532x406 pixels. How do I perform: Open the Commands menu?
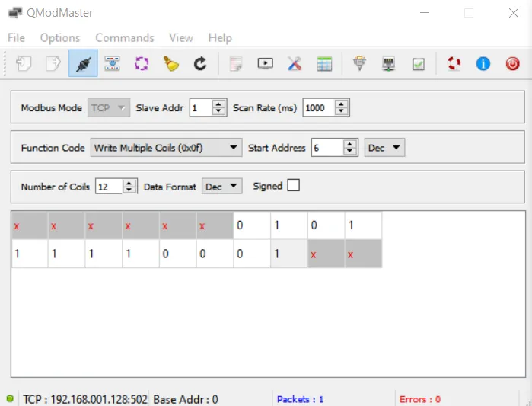125,37
